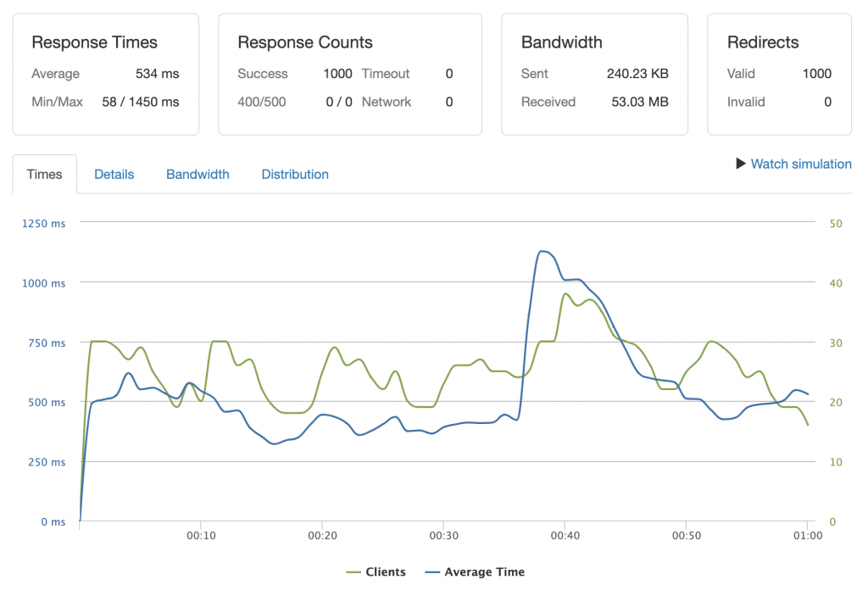
Task: Click the Watch simulation play icon
Action: click(x=741, y=164)
